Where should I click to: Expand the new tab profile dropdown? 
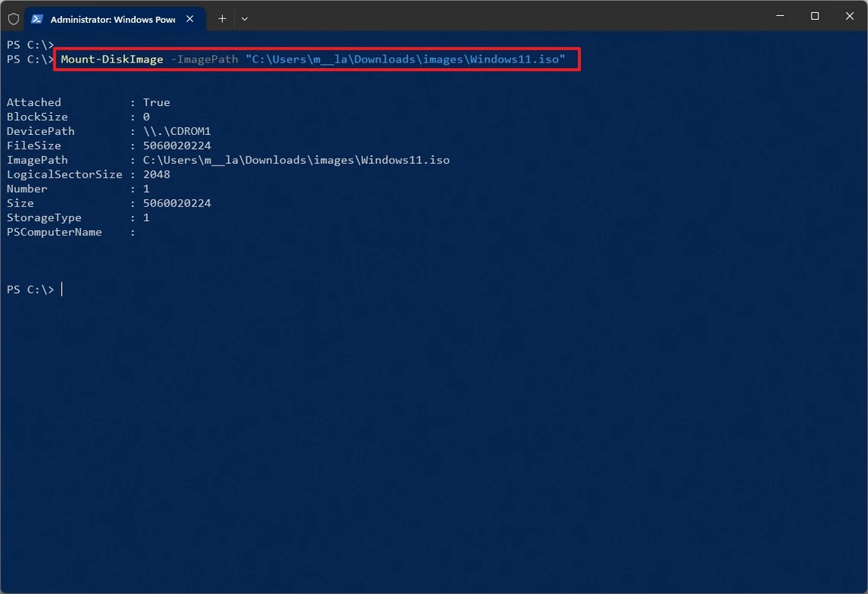[x=245, y=19]
